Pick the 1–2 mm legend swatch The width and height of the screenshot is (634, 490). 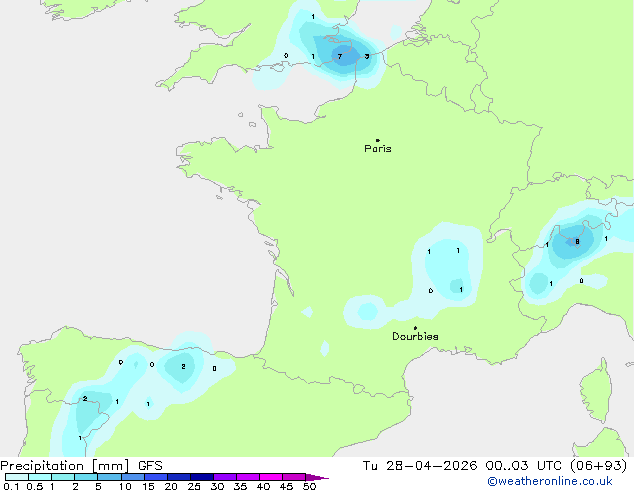[63, 477]
